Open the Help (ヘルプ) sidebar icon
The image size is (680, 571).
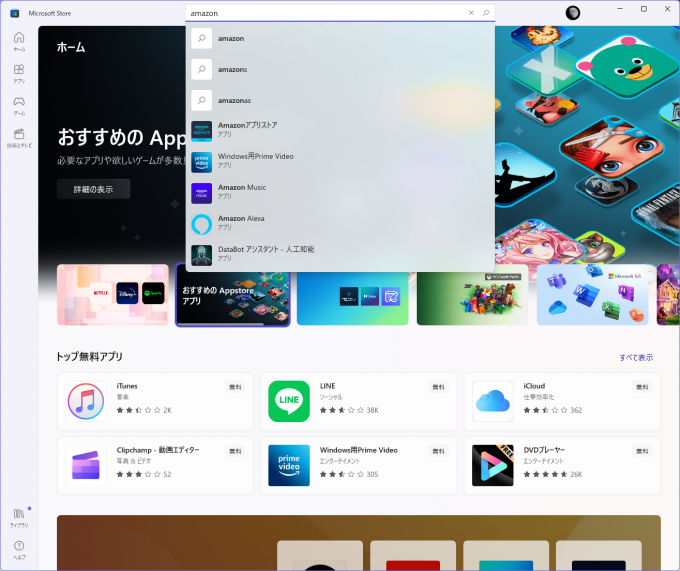point(19,550)
